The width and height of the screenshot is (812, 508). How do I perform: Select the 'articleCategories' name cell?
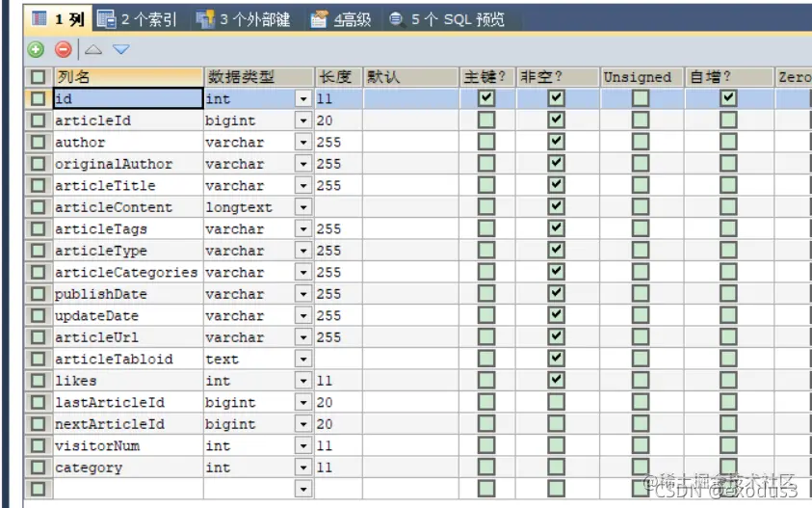point(128,272)
